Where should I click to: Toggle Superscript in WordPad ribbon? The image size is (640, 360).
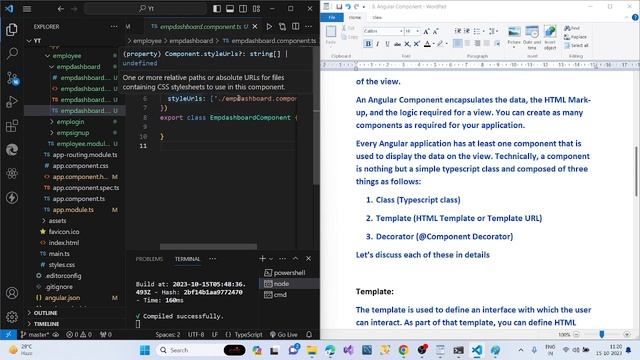(x=416, y=44)
